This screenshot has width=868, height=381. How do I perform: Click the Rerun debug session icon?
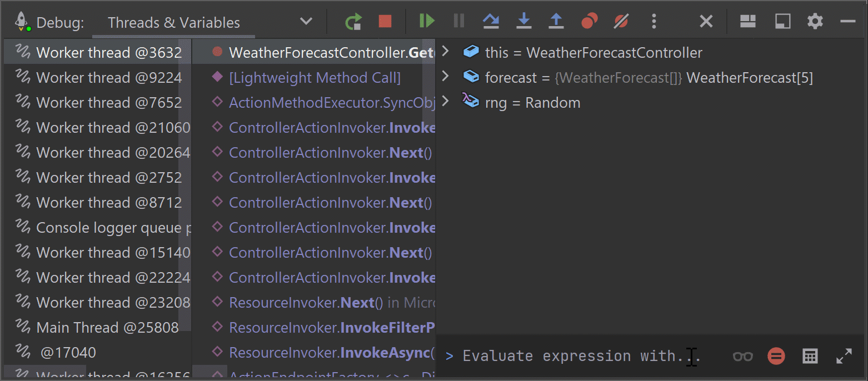pos(353,22)
